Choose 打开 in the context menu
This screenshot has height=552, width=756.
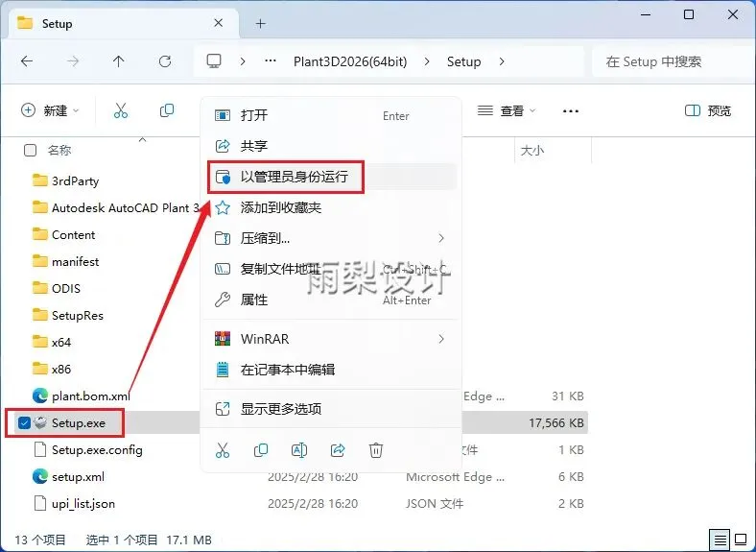point(331,115)
